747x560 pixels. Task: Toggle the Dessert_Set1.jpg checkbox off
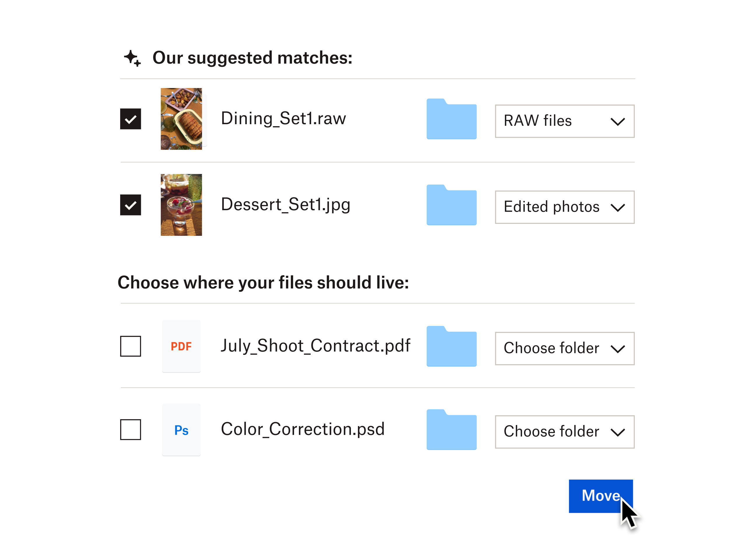[x=130, y=205]
